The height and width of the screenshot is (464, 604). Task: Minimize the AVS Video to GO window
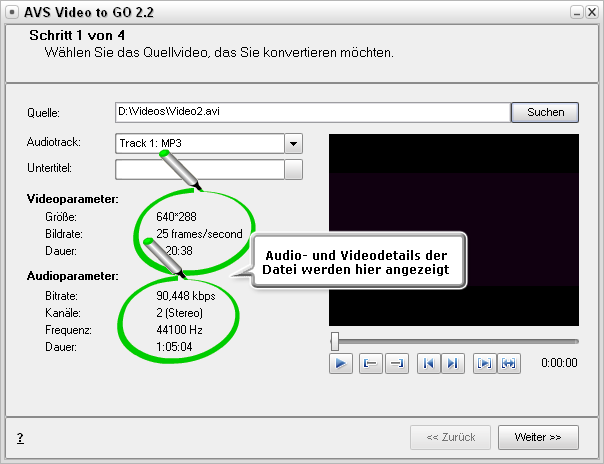577,12
